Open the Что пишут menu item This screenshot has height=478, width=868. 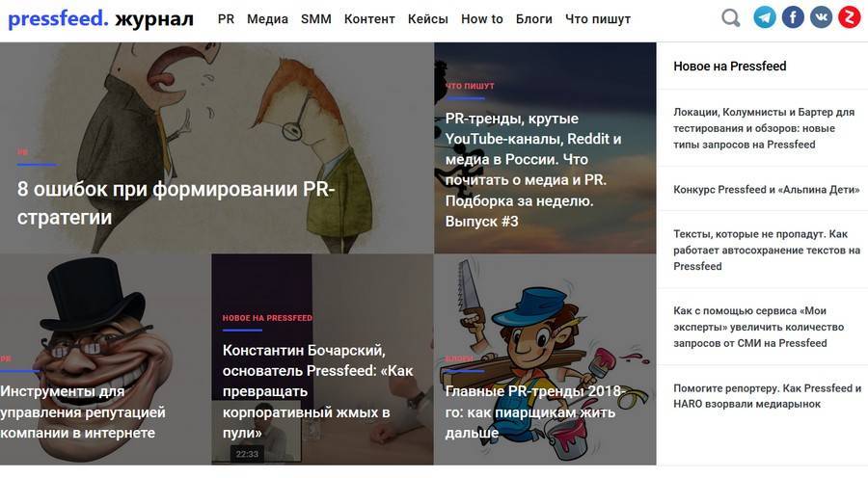click(598, 19)
